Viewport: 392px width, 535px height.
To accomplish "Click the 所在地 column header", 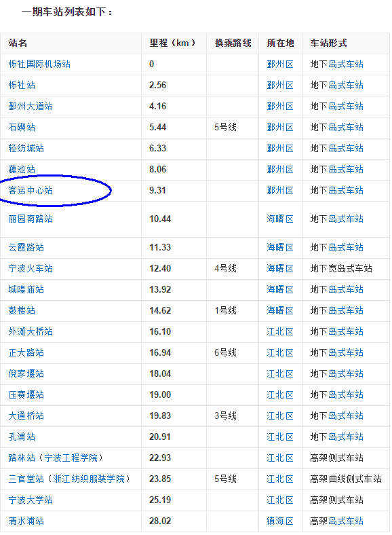I will 281,43.
